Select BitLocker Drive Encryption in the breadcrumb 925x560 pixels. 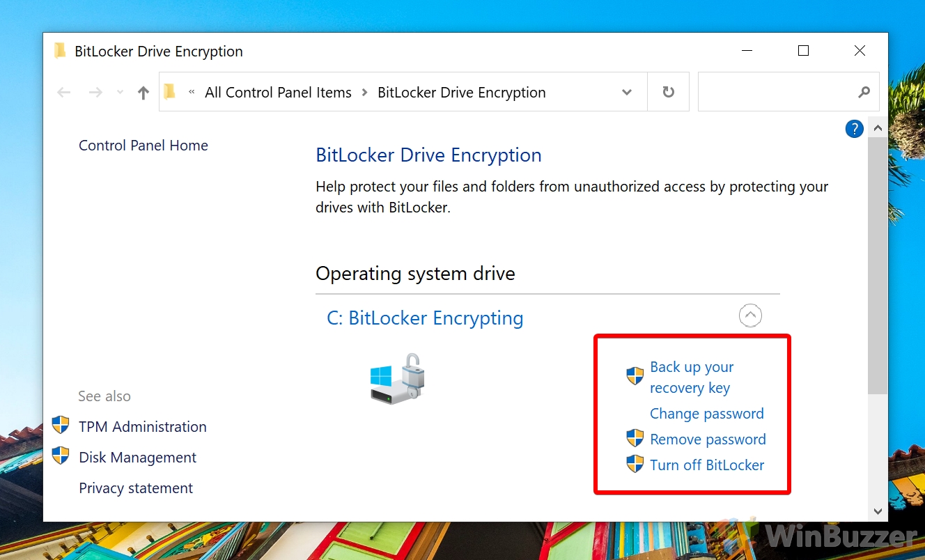coord(461,92)
